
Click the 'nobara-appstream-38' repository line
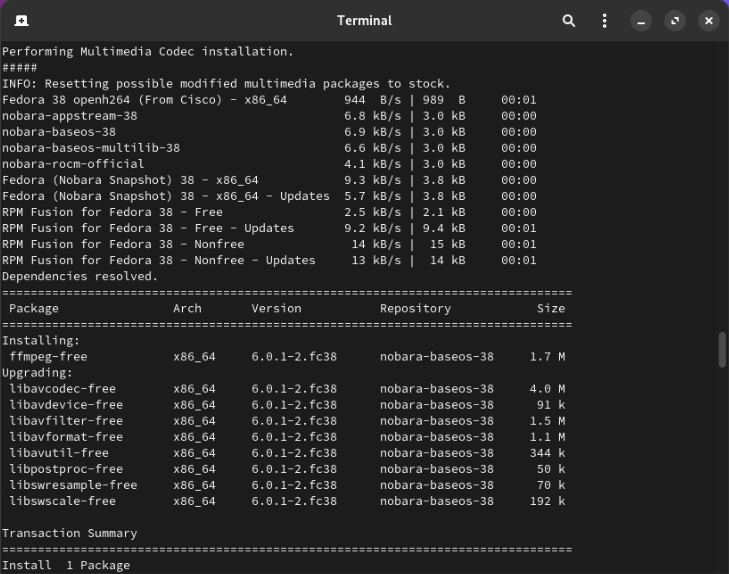(x=269, y=116)
